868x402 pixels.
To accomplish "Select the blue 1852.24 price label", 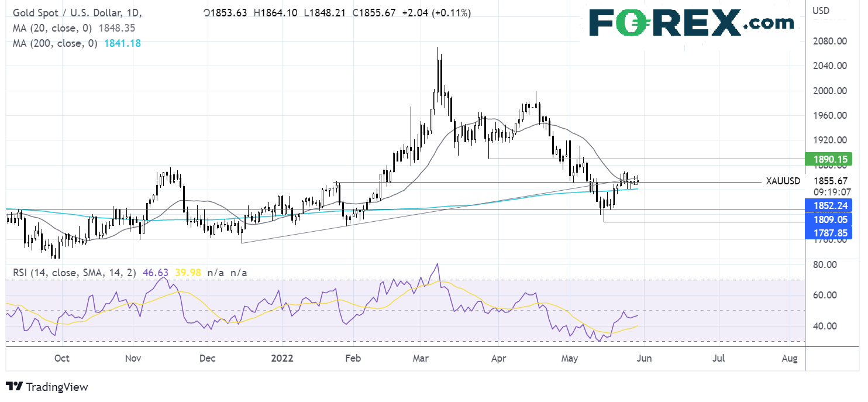I will coord(829,205).
